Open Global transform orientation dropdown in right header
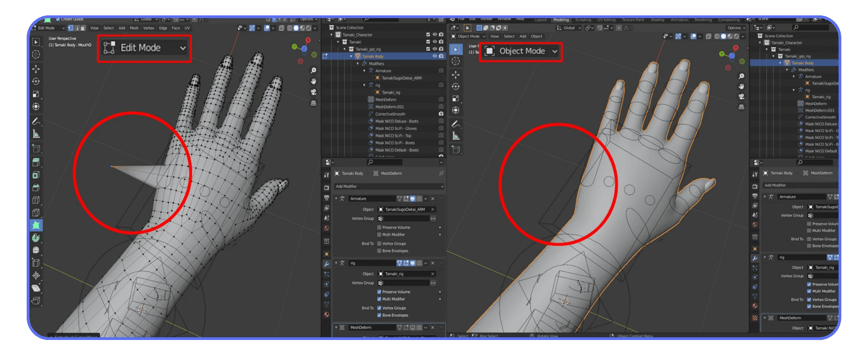Viewport: 868px width, 354px height. coord(569,28)
